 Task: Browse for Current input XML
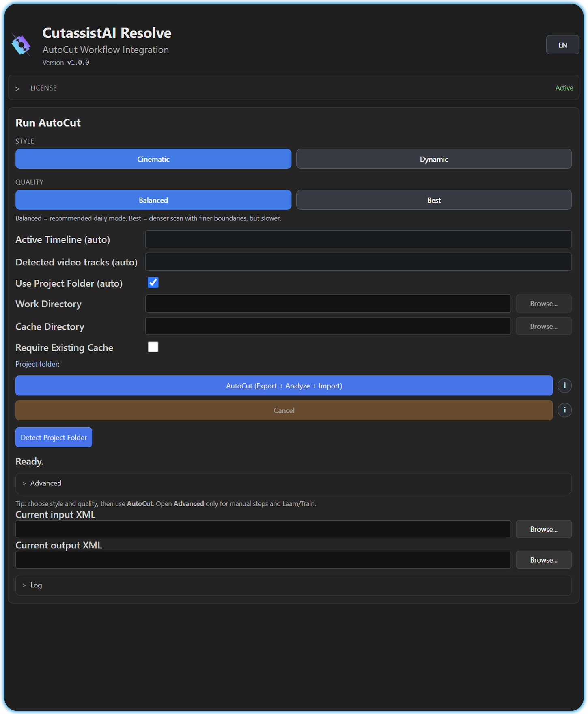tap(544, 529)
